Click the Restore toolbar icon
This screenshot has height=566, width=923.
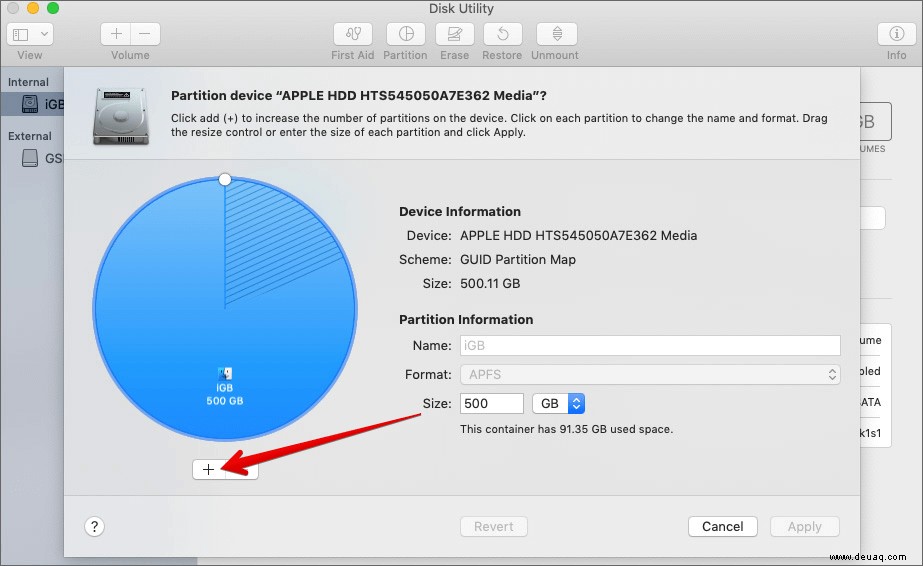502,34
